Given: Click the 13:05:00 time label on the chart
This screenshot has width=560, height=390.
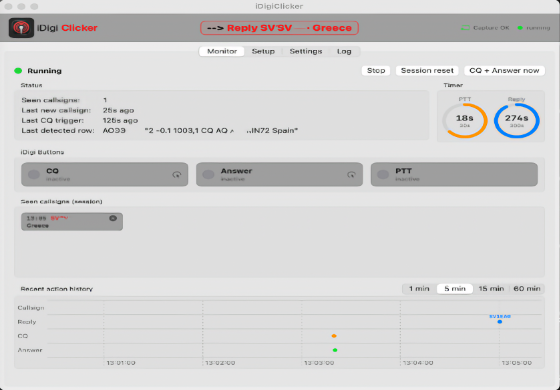Looking at the screenshot, I should point(516,363).
